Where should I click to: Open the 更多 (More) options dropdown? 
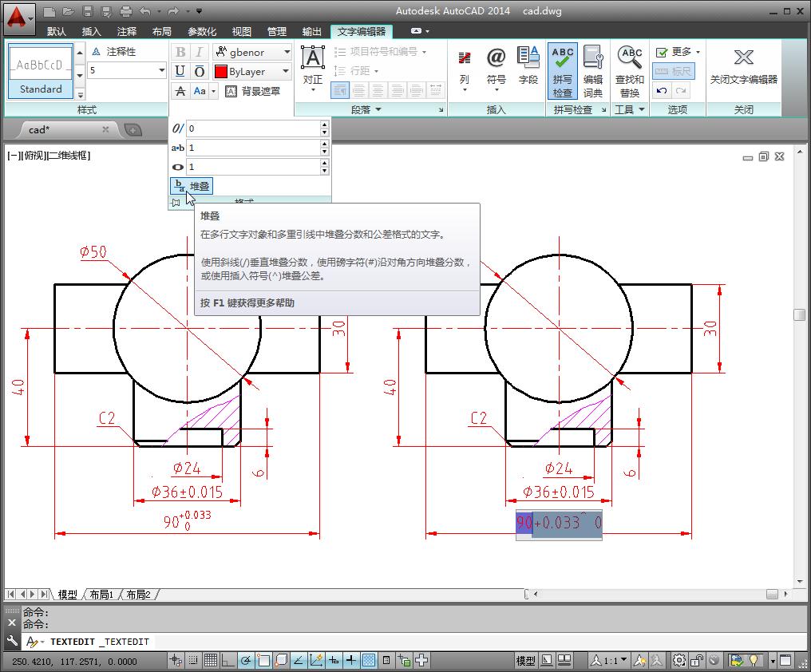pos(680,50)
